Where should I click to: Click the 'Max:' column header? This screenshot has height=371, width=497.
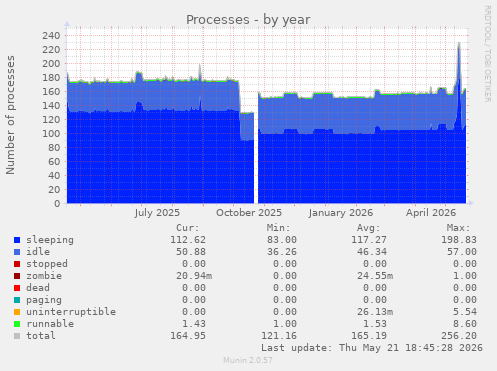458,228
